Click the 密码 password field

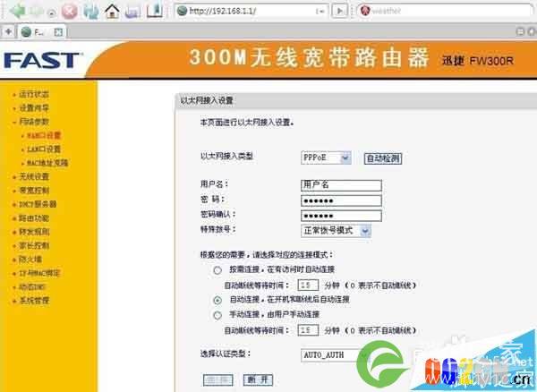[341, 200]
